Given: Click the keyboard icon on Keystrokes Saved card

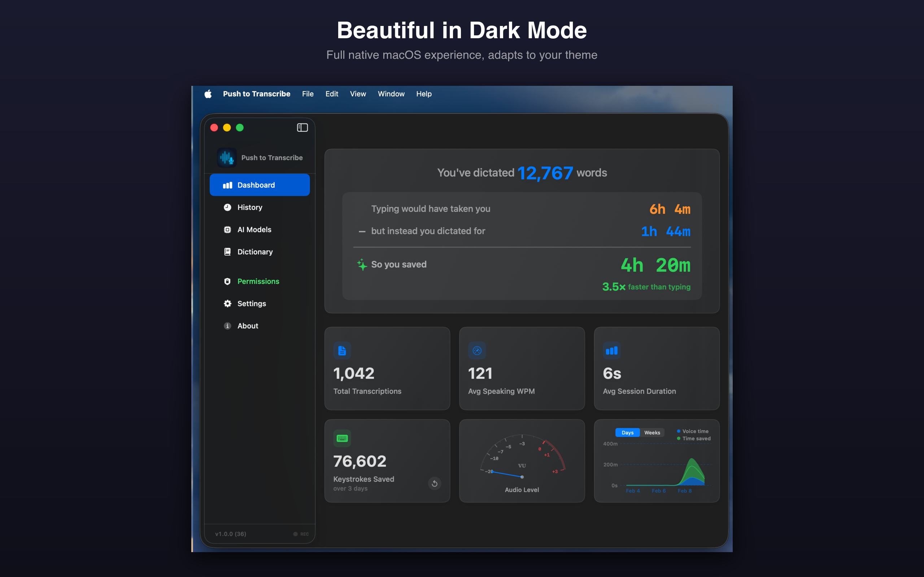Looking at the screenshot, I should (343, 438).
